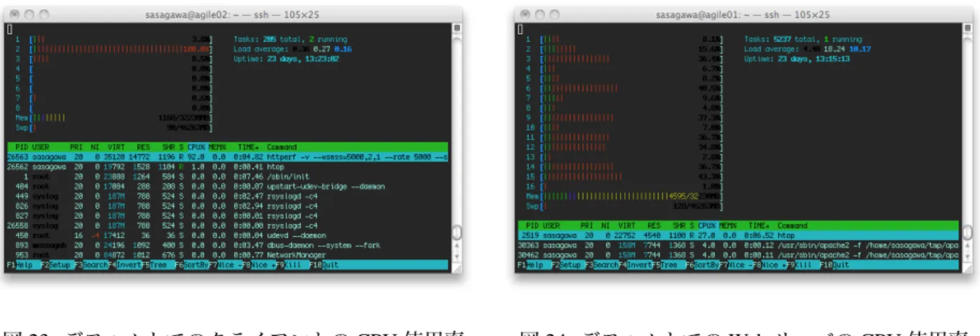Click RES column header in agile02 window
This screenshot has height=336, width=980.
[144, 146]
